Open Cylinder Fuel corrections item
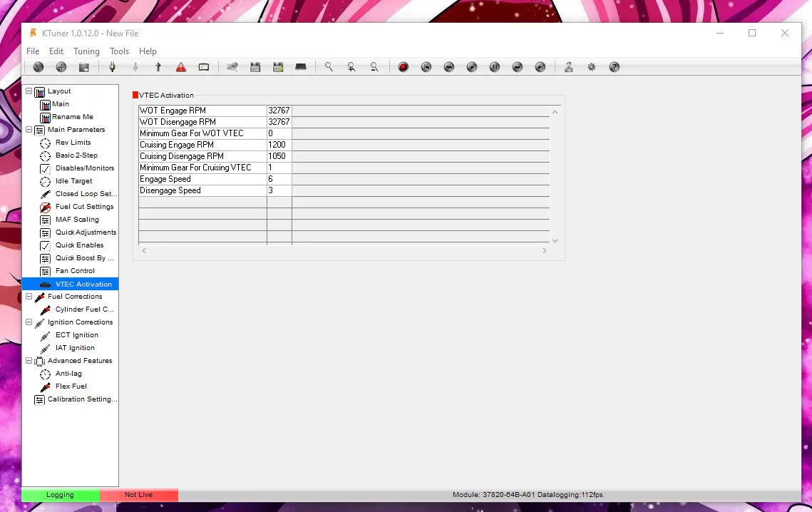The image size is (812, 512). [84, 309]
